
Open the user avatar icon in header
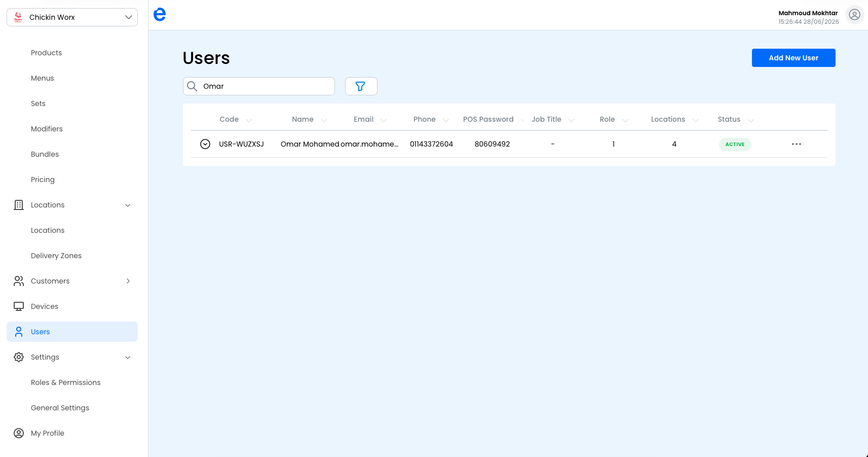coord(854,15)
